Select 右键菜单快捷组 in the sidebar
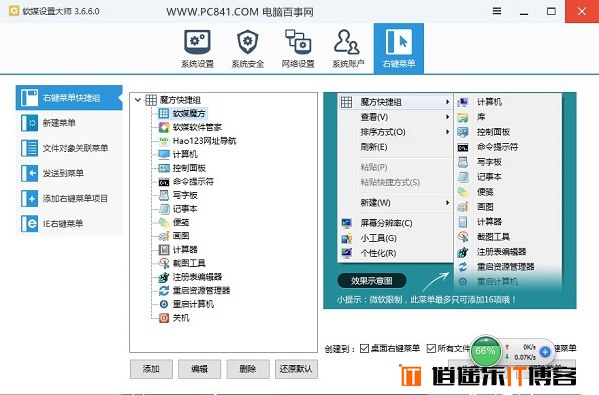This screenshot has width=599, height=395. coord(69,98)
